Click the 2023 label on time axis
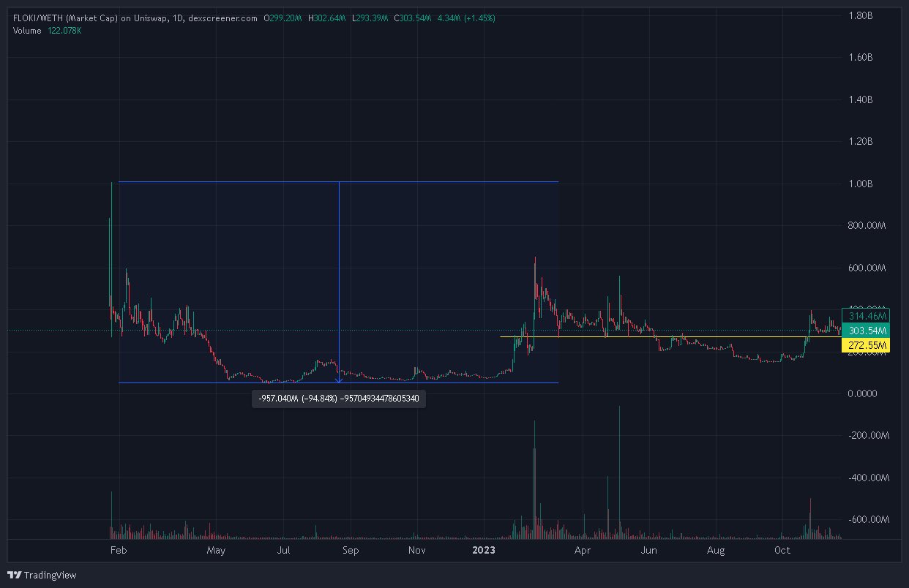Screen dimensions: 909x588 click(x=483, y=551)
